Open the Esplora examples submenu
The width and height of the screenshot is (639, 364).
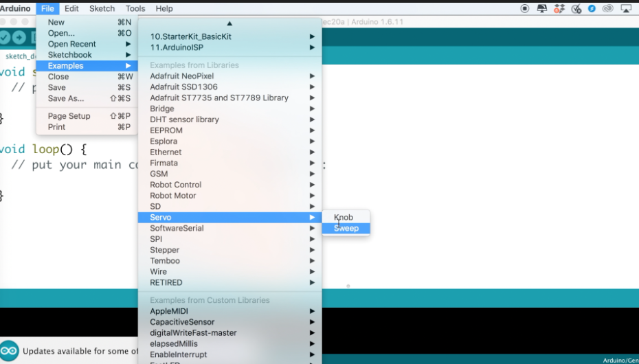tap(230, 141)
